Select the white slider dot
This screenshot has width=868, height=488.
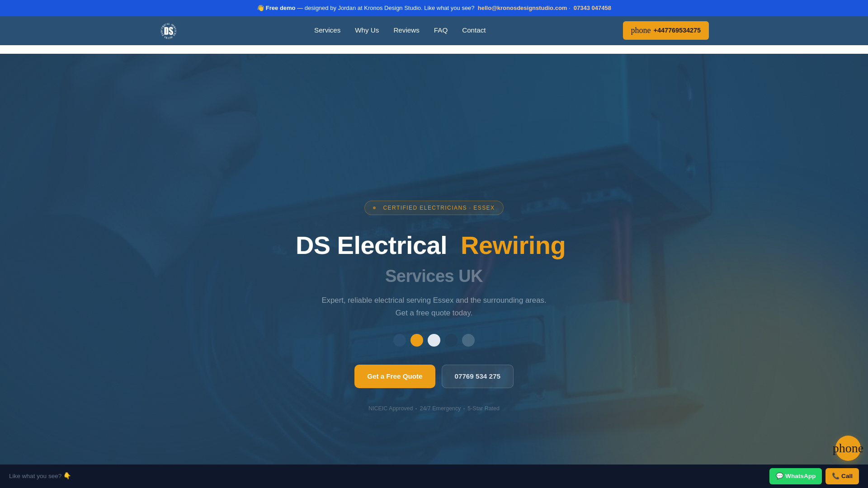pos(434,340)
